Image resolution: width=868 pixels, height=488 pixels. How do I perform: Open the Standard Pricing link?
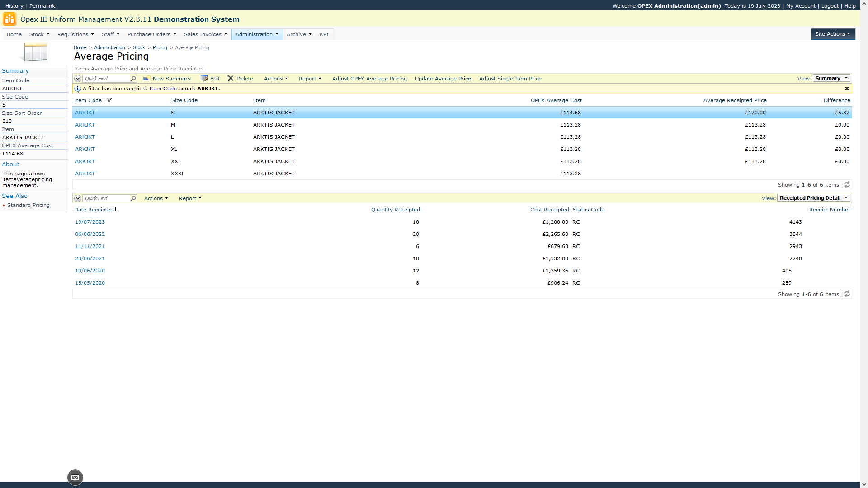point(28,205)
